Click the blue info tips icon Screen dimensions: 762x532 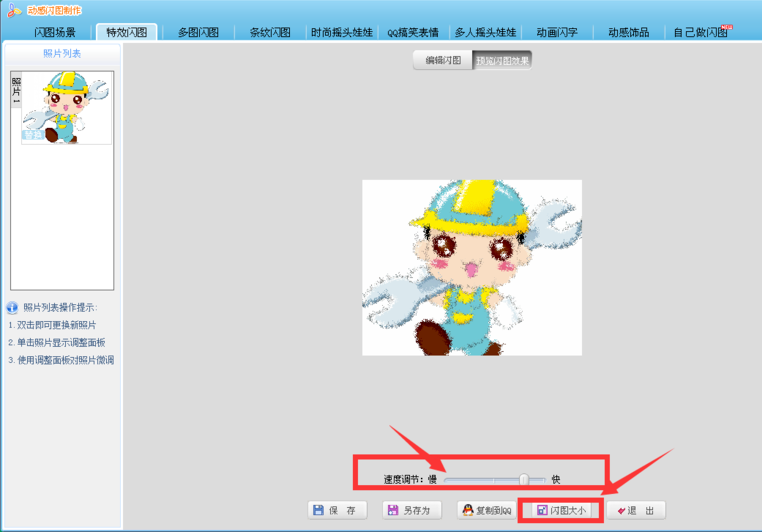[12, 308]
